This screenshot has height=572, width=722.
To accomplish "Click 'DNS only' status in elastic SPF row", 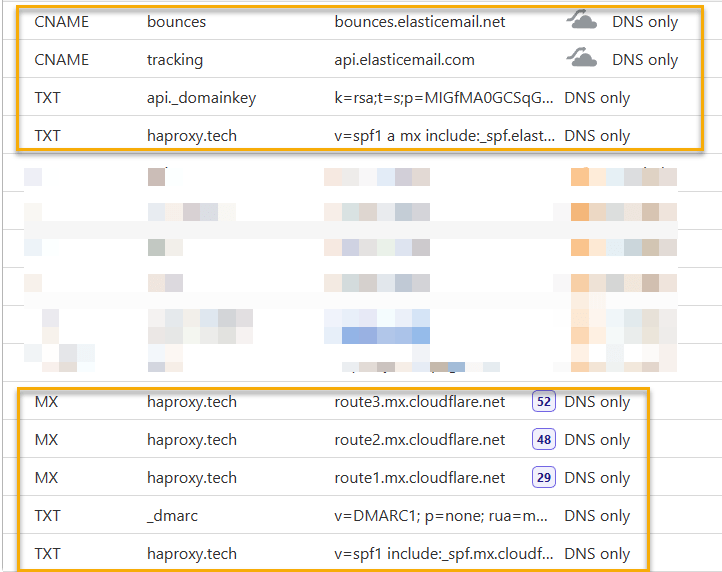I will pyautogui.click(x=597, y=136).
